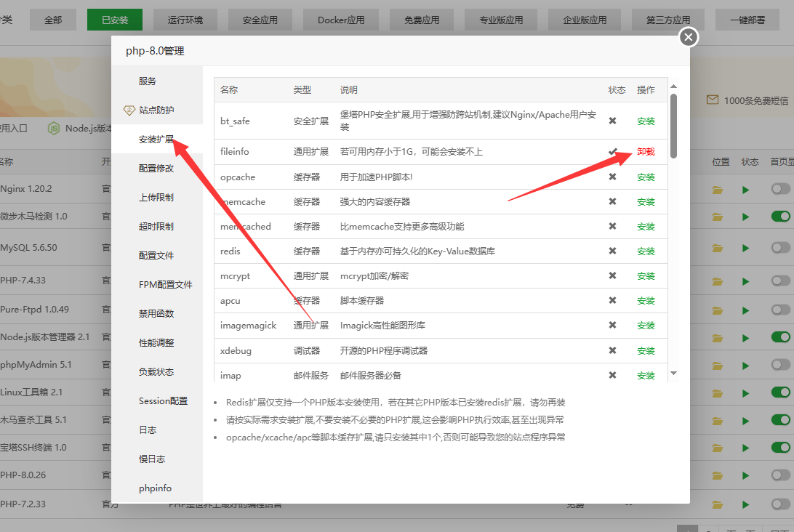
Task: Open 禁用函数 section in the sidebar
Action: (x=156, y=314)
